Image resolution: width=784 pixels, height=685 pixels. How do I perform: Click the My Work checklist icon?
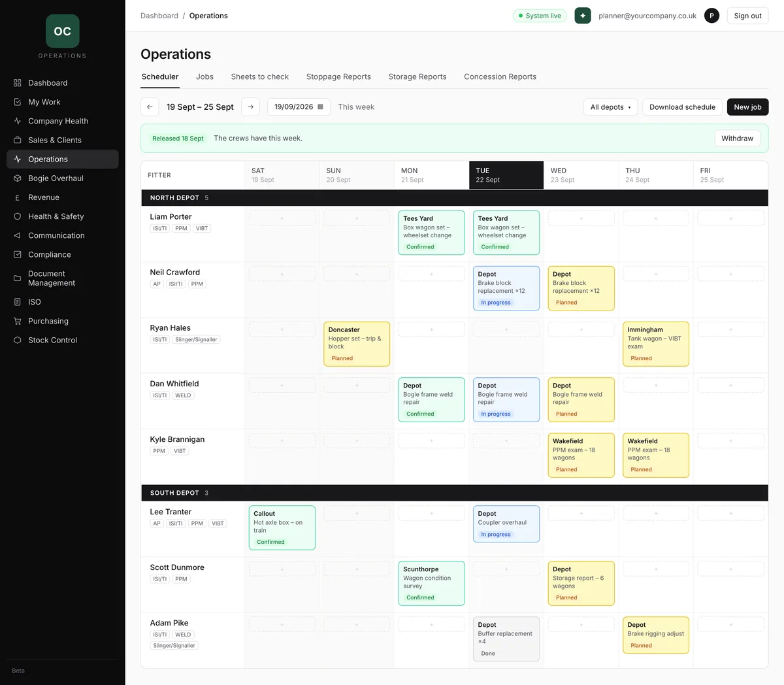tap(18, 102)
